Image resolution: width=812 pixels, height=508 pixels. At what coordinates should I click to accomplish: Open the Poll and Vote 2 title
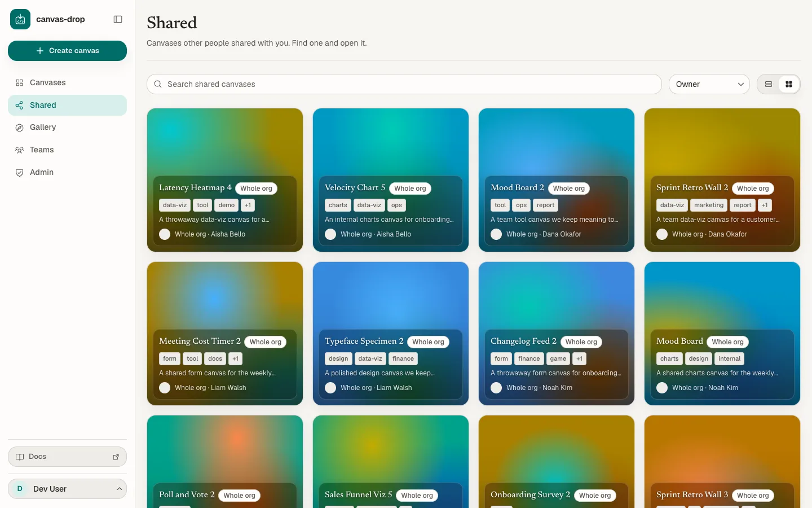187,494
